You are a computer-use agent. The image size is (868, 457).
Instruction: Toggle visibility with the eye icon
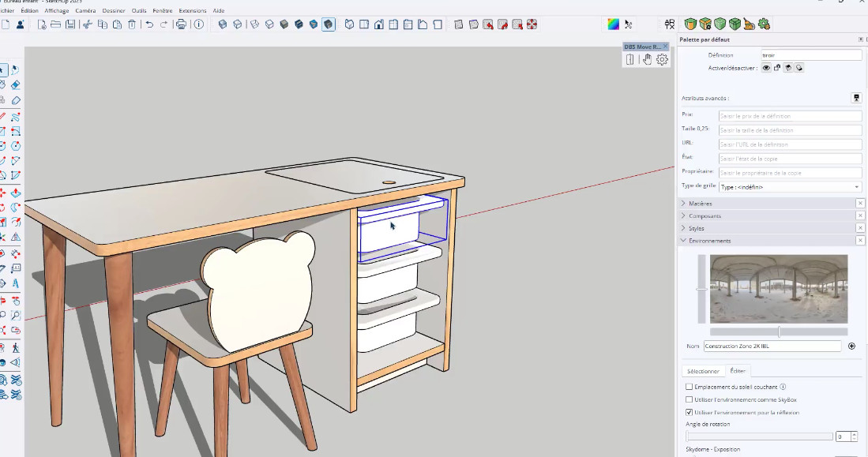coord(766,68)
